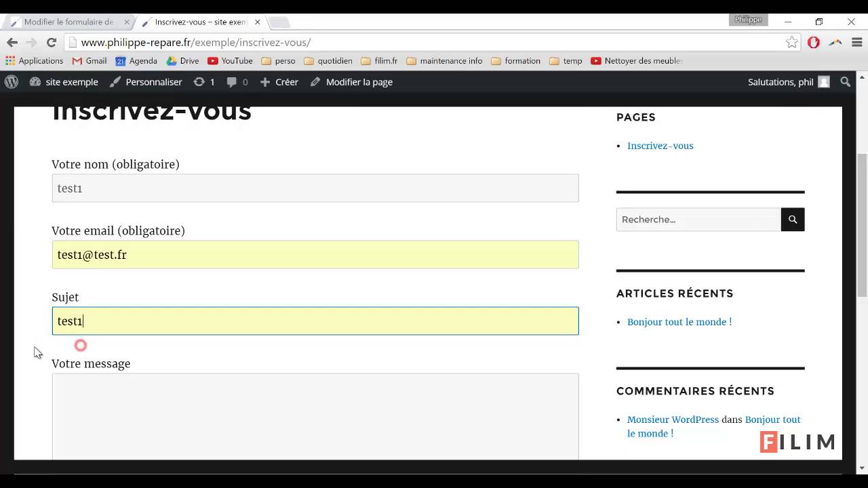Image resolution: width=868 pixels, height=488 pixels.
Task: Click the Recherche search box
Action: (x=698, y=220)
